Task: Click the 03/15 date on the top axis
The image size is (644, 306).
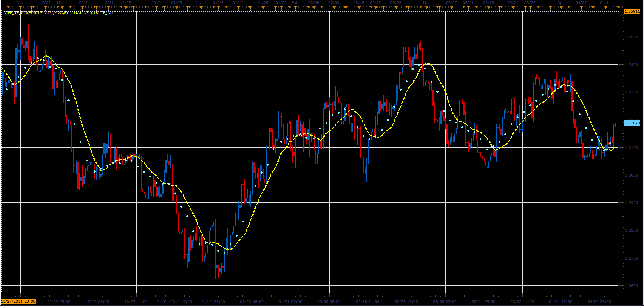Action: [488, 3]
